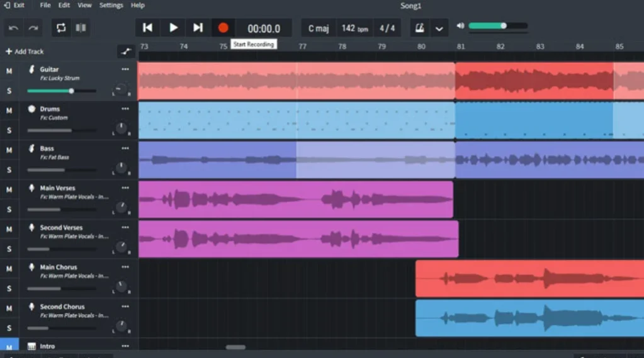Click the Main Chorus microphone icon
644x358 pixels.
31,267
